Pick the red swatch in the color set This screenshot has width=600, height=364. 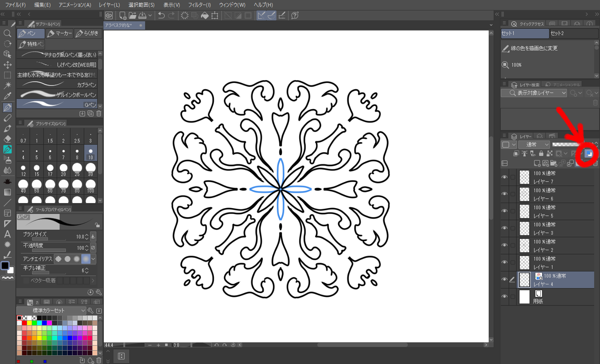click(25, 323)
